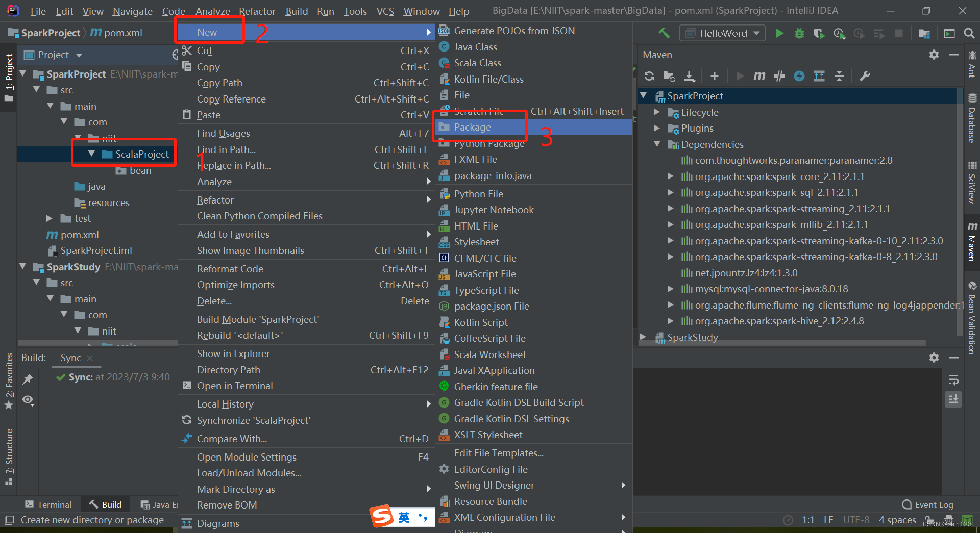Open Build panel gear settings
Screen dimensions: 980x533
click(x=934, y=358)
